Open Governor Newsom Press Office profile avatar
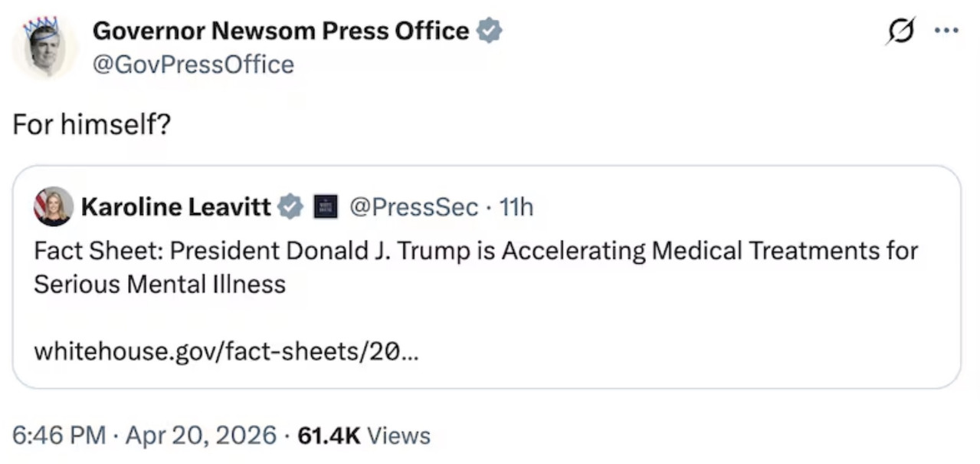This screenshot has width=980, height=464. [44, 45]
